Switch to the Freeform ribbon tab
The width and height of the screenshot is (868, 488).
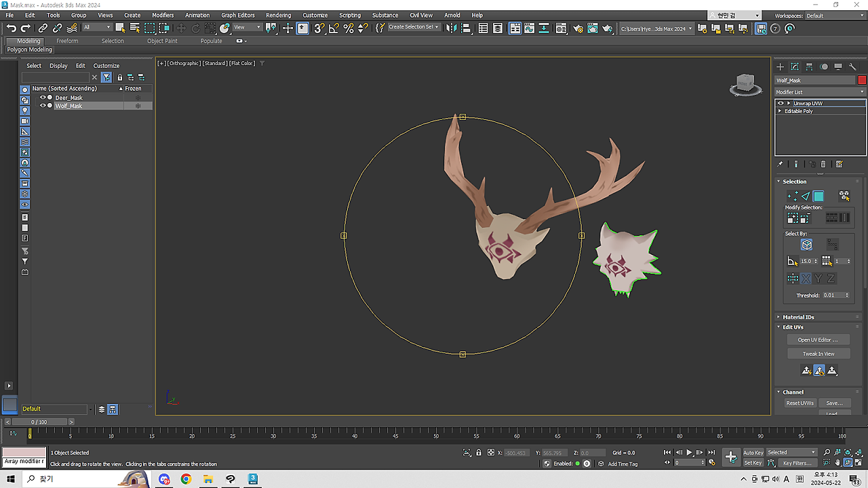coord(67,41)
